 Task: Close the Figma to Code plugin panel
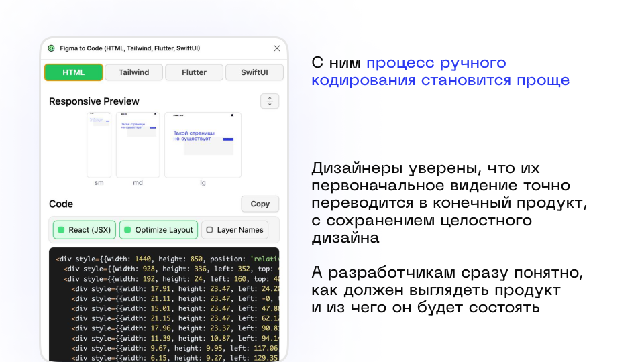tap(277, 48)
